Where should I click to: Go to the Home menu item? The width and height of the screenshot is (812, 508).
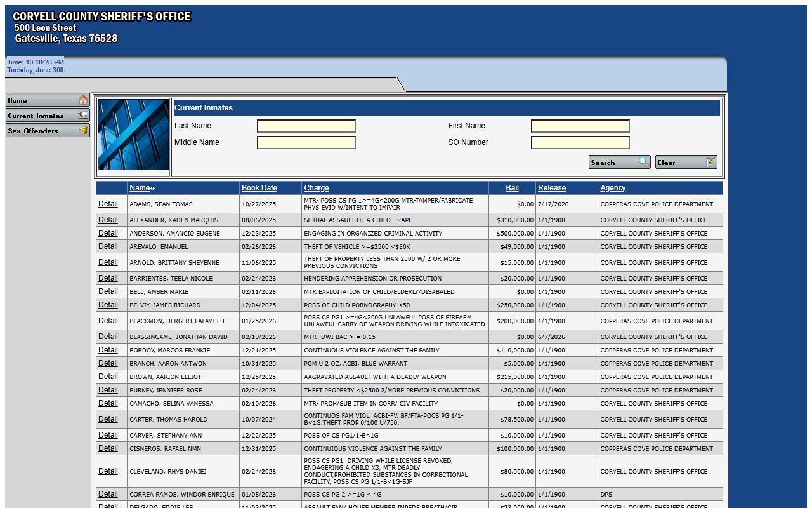[x=48, y=100]
